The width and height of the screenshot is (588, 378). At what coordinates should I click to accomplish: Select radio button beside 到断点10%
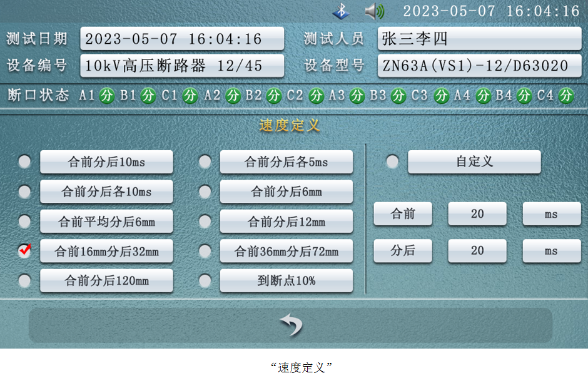(x=205, y=280)
